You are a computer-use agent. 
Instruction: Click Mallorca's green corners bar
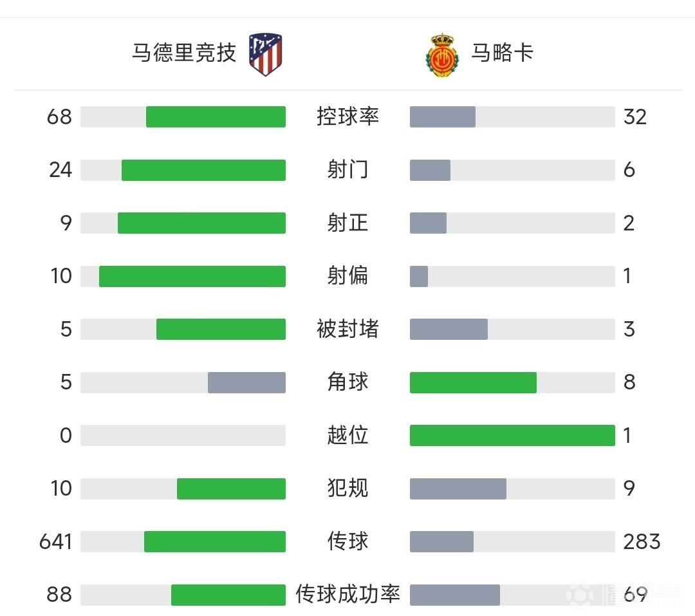point(473,382)
